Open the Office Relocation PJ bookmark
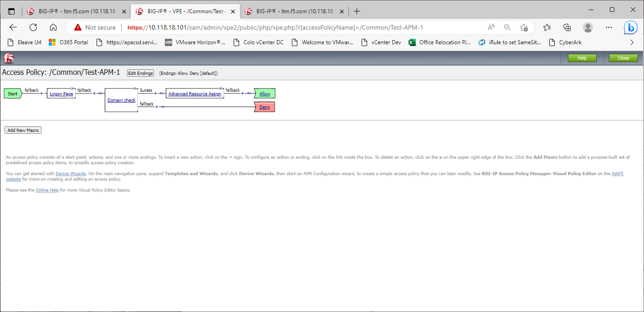Viewport: 644px width, 312px height. 440,42
